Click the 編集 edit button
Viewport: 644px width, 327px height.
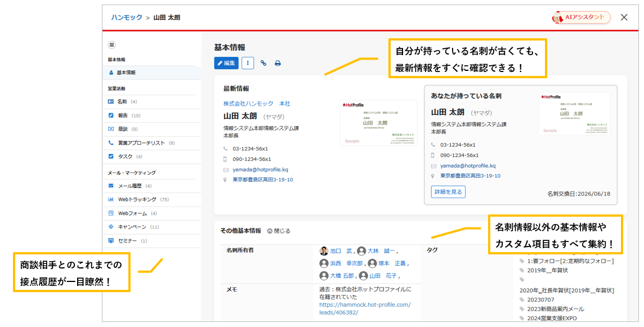(x=226, y=63)
